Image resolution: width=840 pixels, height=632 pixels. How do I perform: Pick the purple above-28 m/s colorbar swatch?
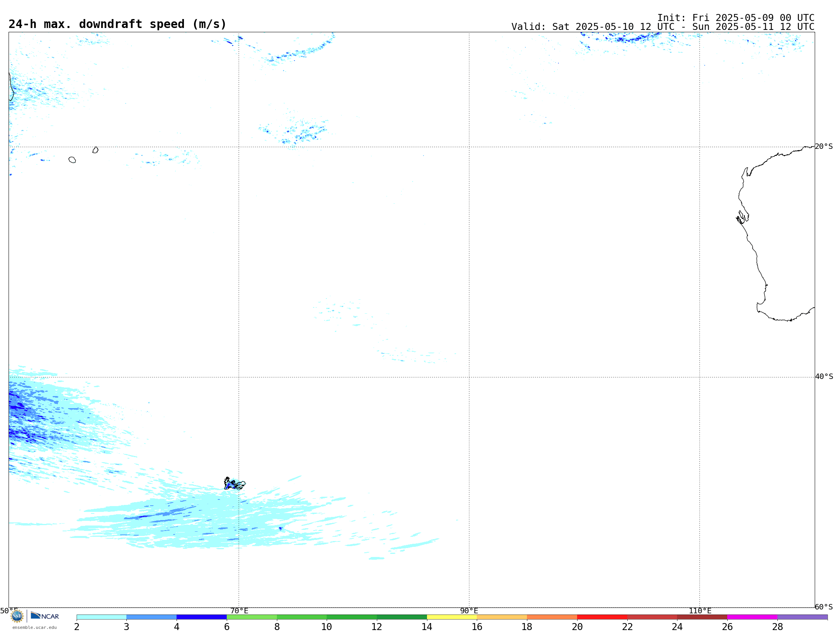802,617
